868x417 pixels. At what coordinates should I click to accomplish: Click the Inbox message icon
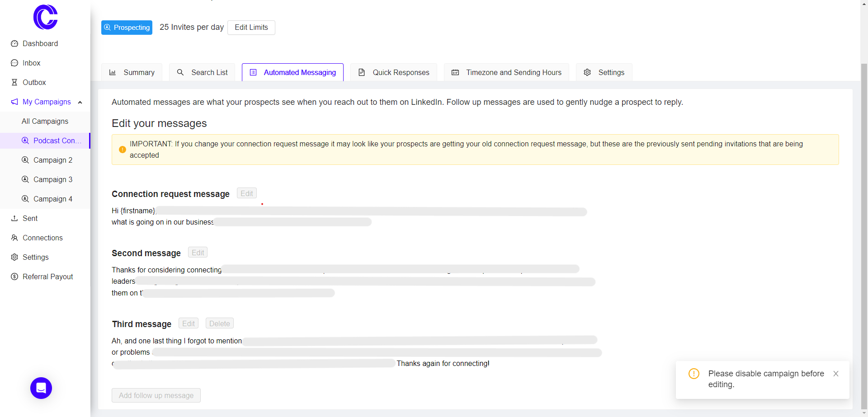pos(14,63)
